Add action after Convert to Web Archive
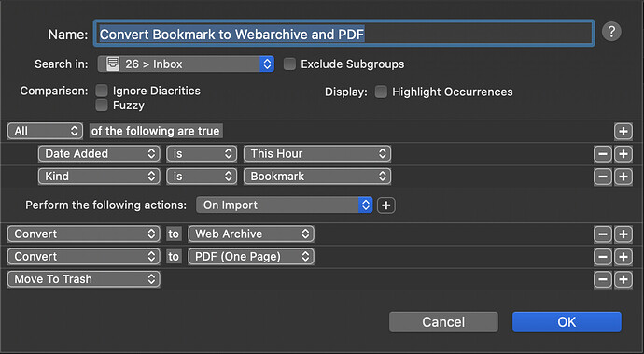The height and width of the screenshot is (354, 644). [x=623, y=234]
